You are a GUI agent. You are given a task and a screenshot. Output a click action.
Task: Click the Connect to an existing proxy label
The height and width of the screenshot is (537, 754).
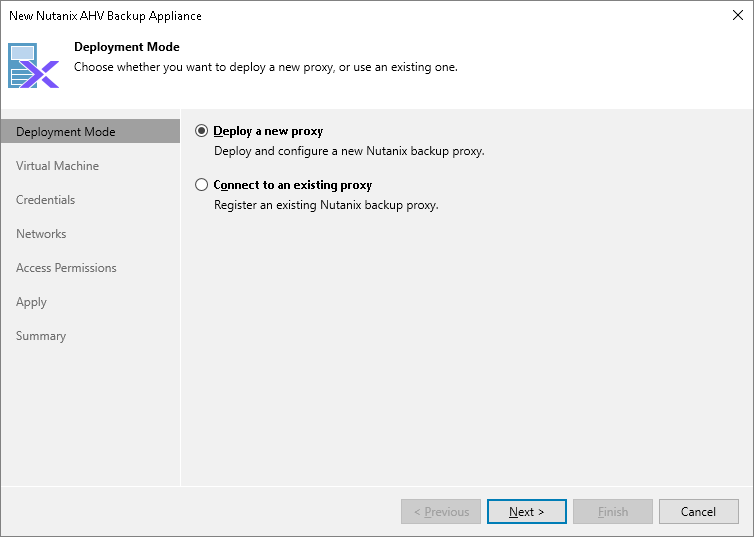pyautogui.click(x=292, y=185)
